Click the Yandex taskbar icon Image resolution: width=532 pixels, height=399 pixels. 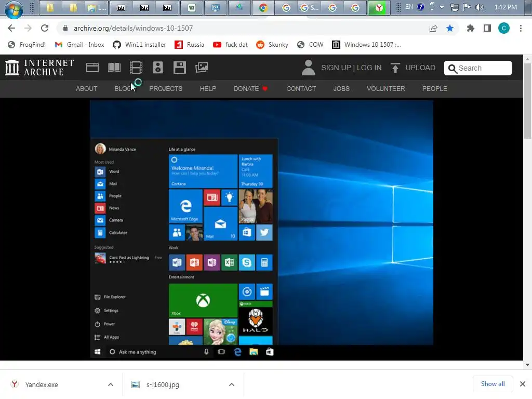click(379, 7)
